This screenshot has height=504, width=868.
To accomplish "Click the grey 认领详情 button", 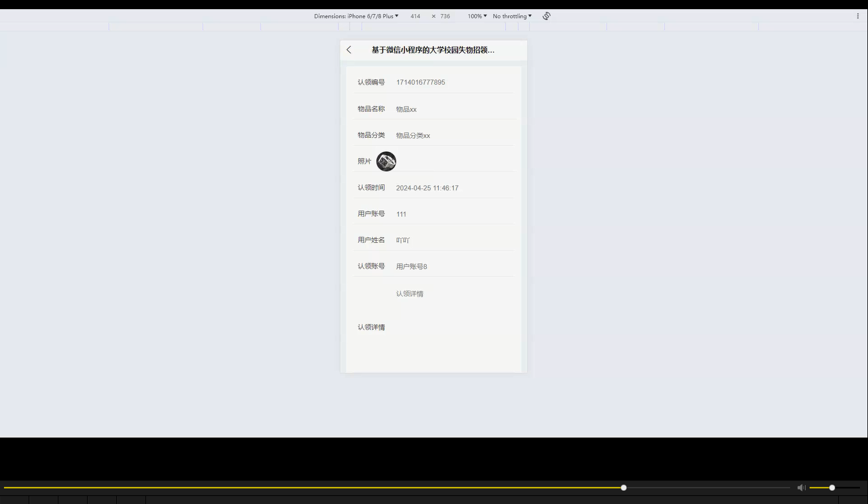I will click(x=409, y=293).
